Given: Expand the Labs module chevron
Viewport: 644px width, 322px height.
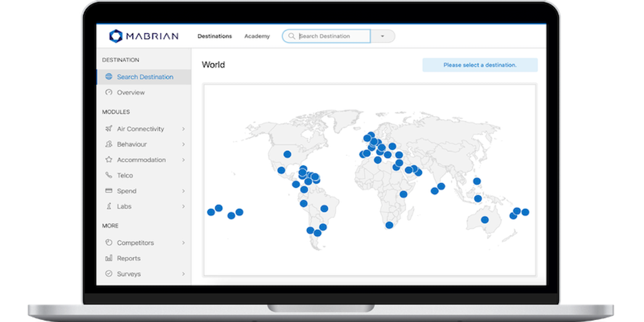Looking at the screenshot, I should pyautogui.click(x=184, y=206).
